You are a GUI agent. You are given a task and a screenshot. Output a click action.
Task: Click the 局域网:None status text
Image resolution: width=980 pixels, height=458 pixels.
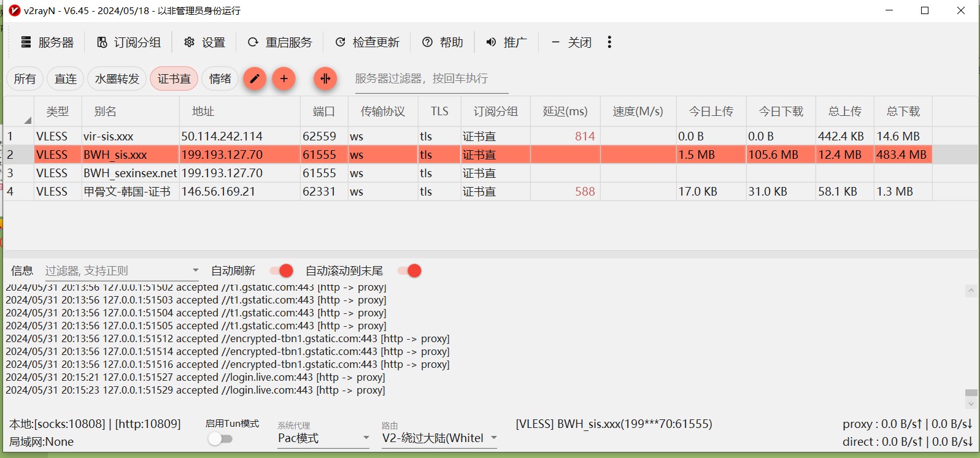(41, 441)
